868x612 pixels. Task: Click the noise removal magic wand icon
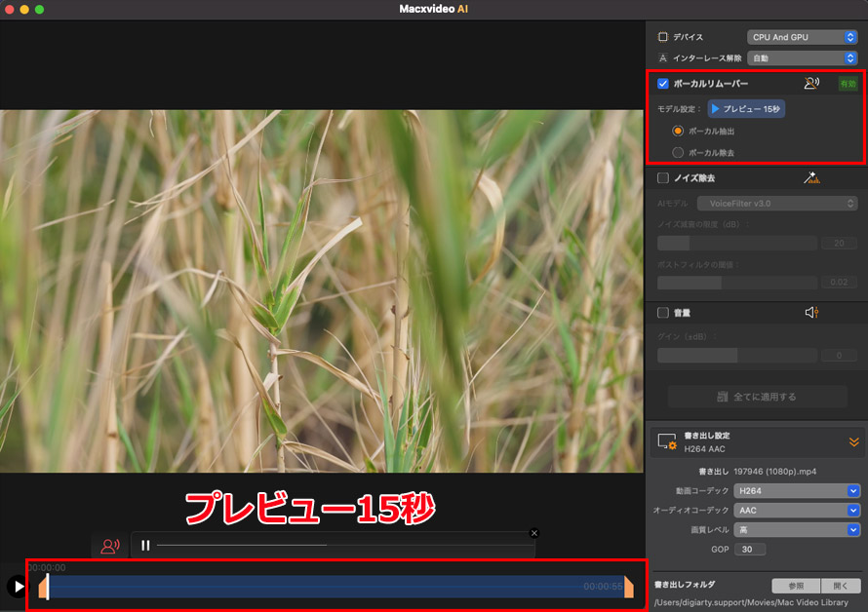pyautogui.click(x=809, y=178)
